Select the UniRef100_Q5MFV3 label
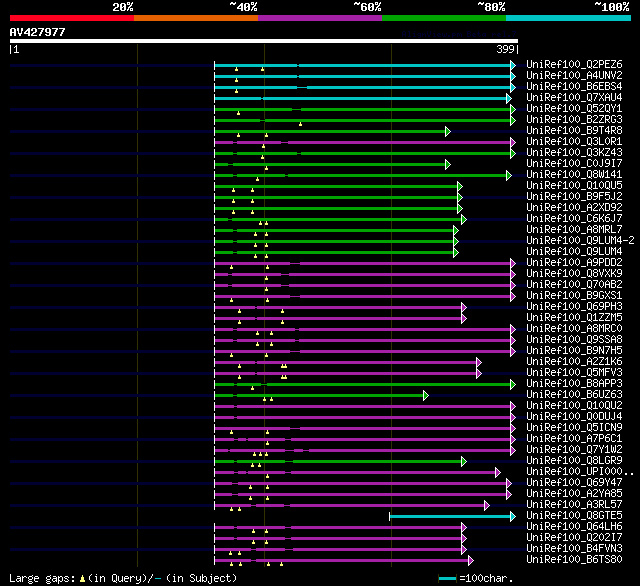 point(574,373)
